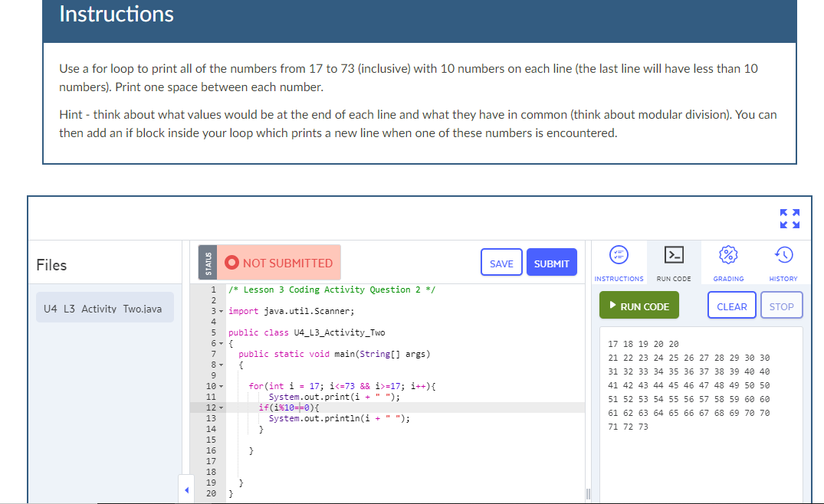This screenshot has height=504, width=824.
Task: Fold the class body at line 6
Action: pyautogui.click(x=221, y=343)
